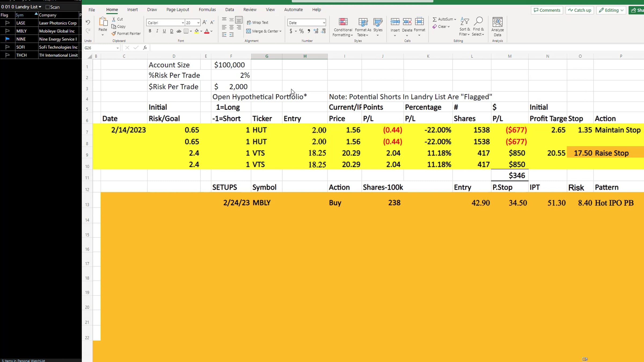Select column G header
The image size is (644, 362).
pos(266,56)
